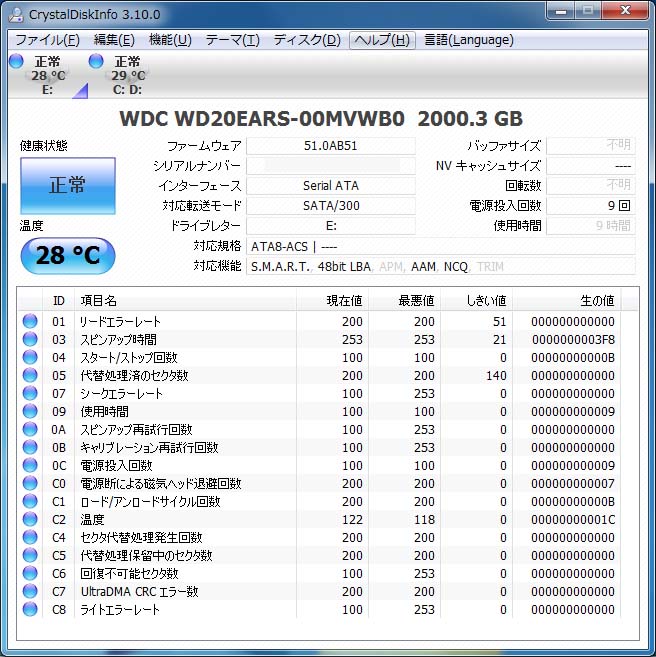Image resolution: width=656 pixels, height=657 pixels.
Task: Select the 回復不可能セクタ数 row name
Action: [x=129, y=574]
